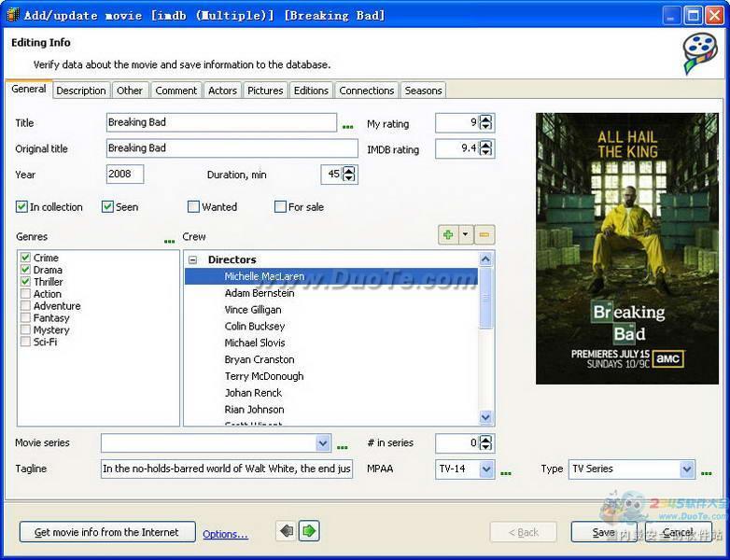Collapse the Directors tree group

click(x=192, y=259)
